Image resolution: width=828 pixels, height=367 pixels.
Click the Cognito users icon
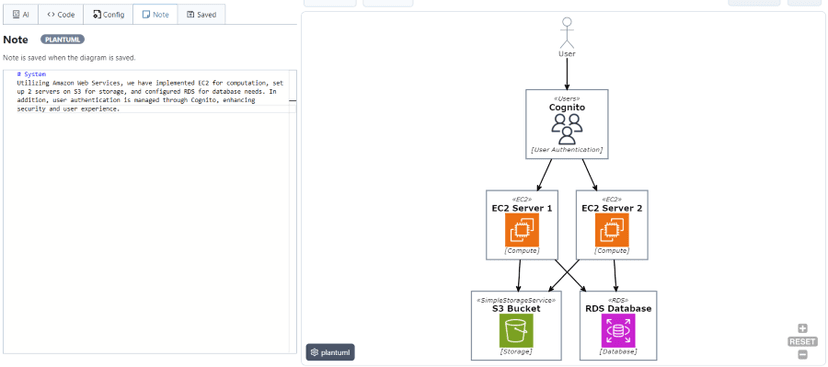(x=567, y=129)
